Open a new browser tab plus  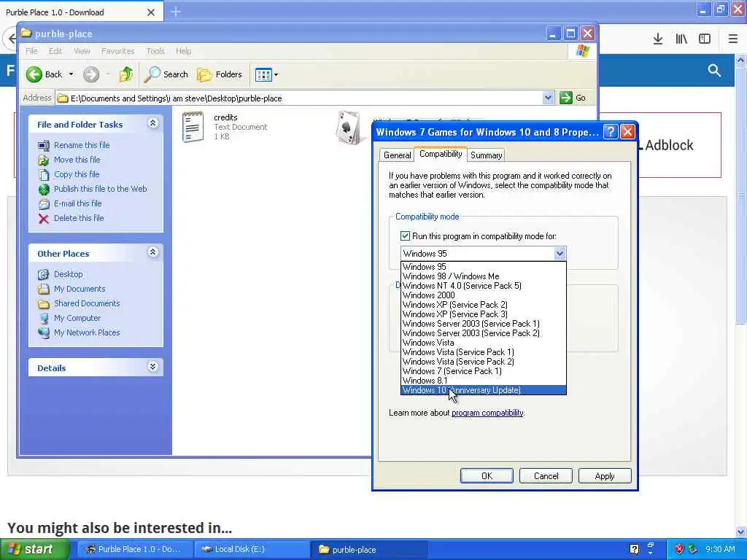(x=176, y=12)
